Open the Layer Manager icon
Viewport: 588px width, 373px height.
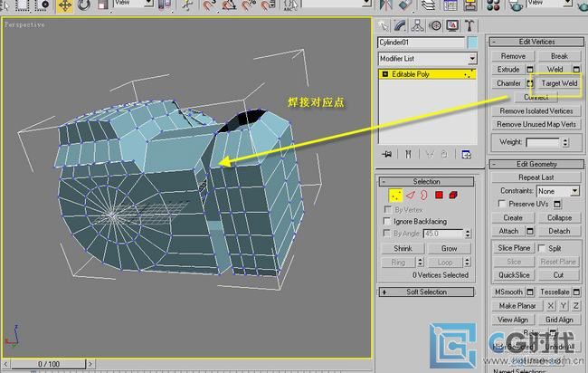pos(428,5)
